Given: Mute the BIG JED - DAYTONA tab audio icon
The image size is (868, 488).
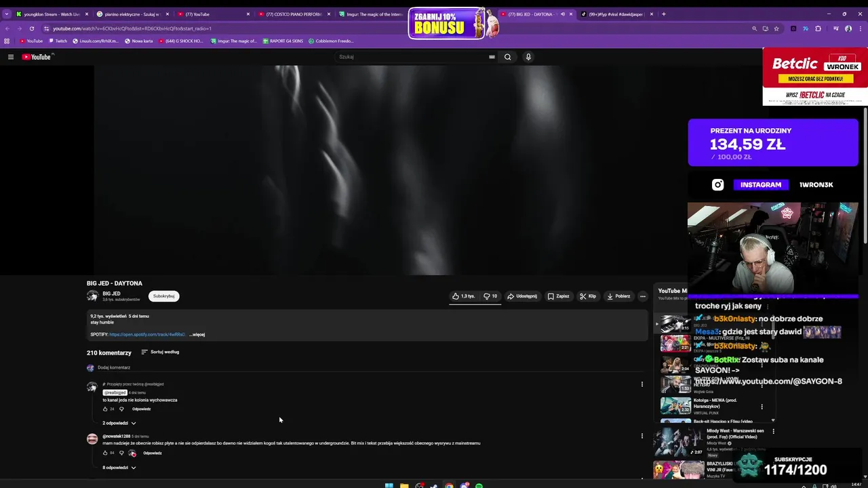Looking at the screenshot, I should coord(562,14).
